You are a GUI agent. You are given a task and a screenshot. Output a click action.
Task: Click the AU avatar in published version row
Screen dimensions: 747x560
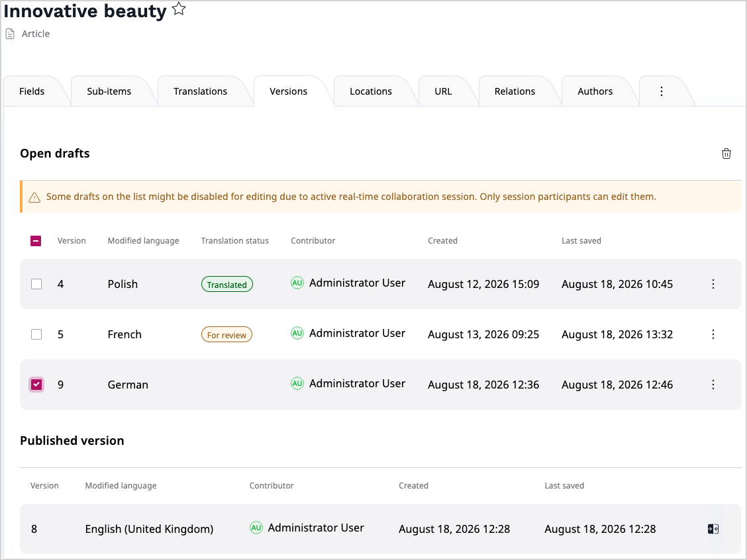[256, 528]
